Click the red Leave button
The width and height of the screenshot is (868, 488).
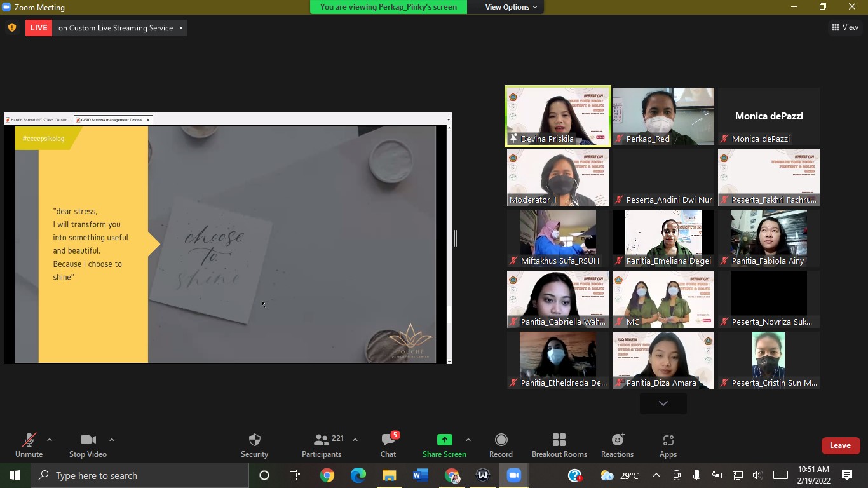(840, 445)
